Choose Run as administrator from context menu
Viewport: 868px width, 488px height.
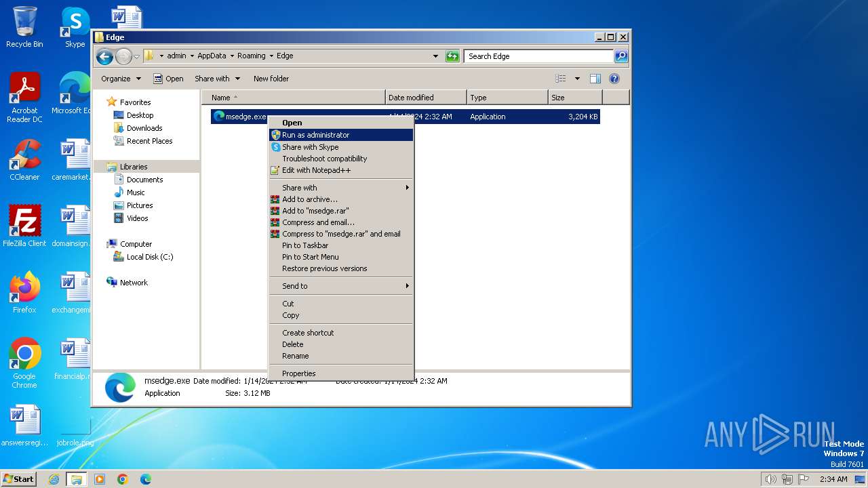coord(341,135)
